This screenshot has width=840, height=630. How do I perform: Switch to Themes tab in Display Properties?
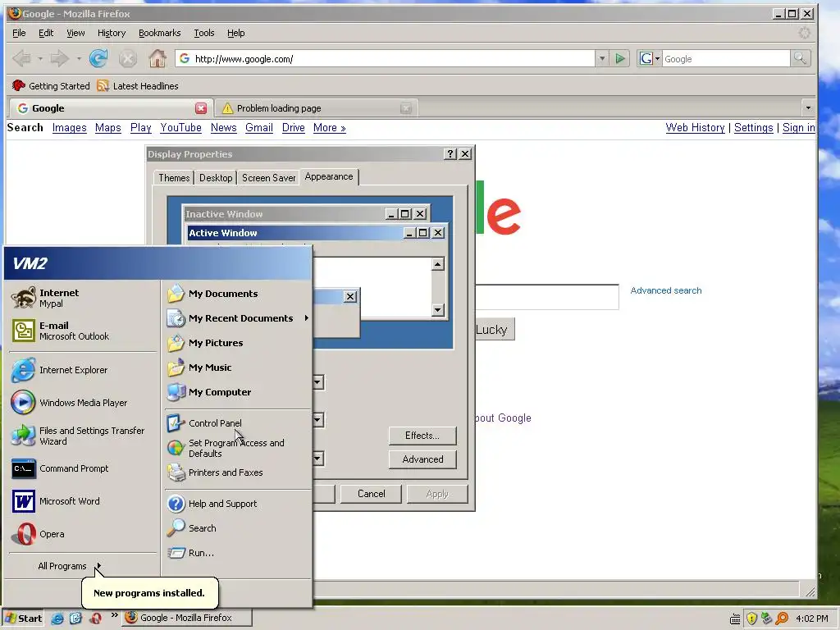pos(174,178)
